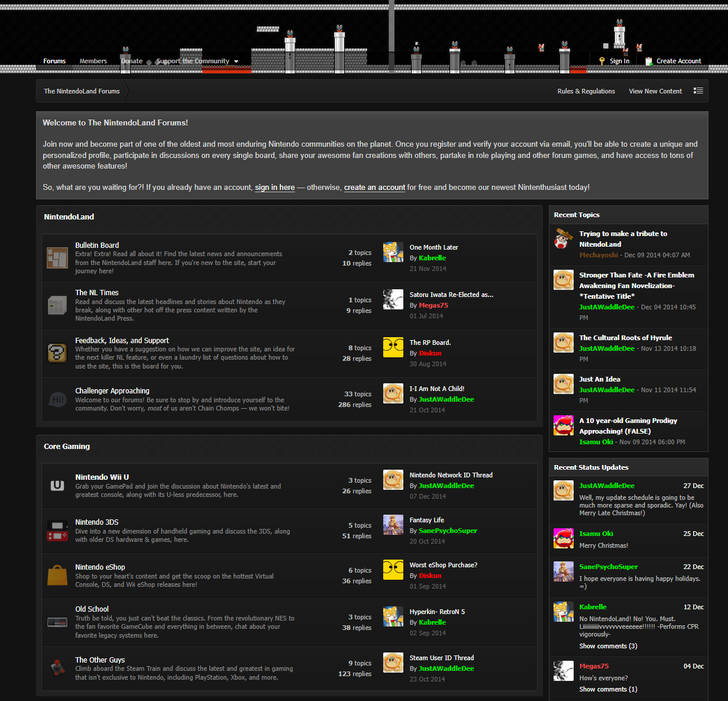Open View New Content
This screenshot has height=701, width=728.
click(655, 91)
